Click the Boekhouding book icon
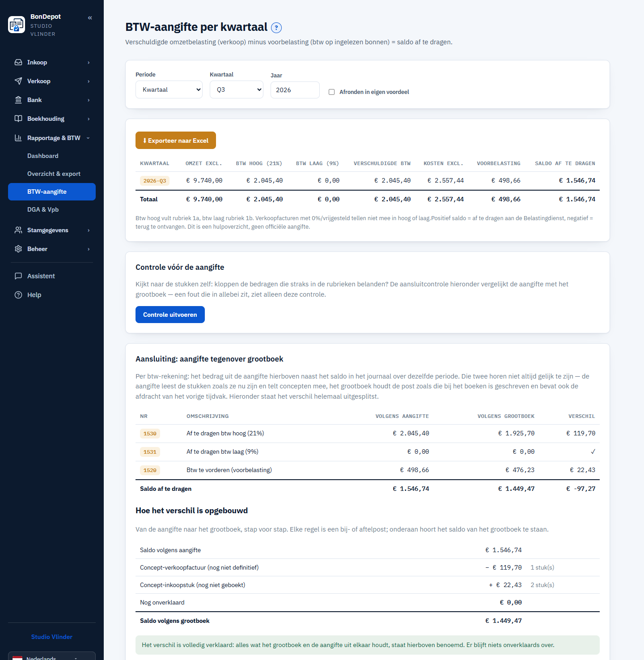Image resolution: width=644 pixels, height=660 pixels. [18, 119]
